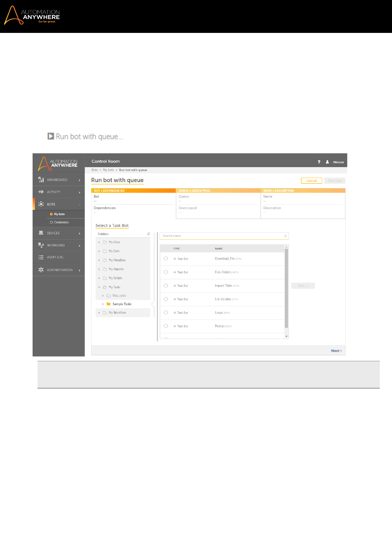Select radio button for Files-Folders.atmx
The image size is (392, 554).
(x=166, y=272)
